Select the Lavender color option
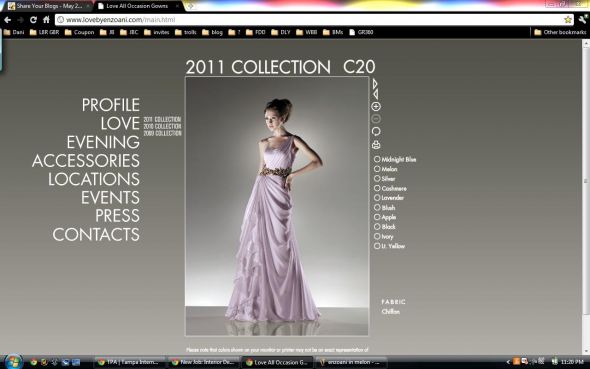This screenshot has height=369, width=590. tap(389, 198)
